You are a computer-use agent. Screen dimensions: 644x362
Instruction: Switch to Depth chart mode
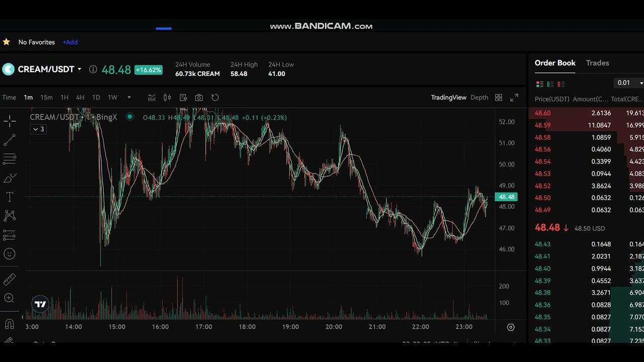pyautogui.click(x=479, y=98)
